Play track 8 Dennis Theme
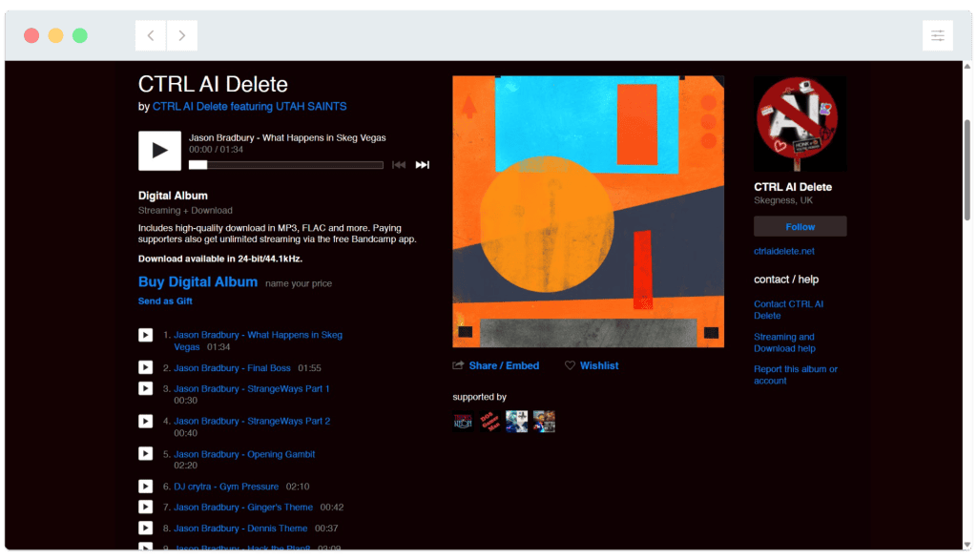 145,529
